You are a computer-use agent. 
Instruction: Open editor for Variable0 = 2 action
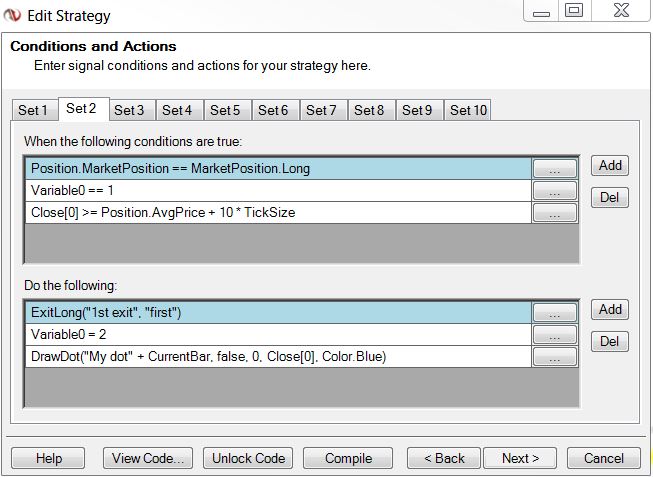tap(555, 335)
